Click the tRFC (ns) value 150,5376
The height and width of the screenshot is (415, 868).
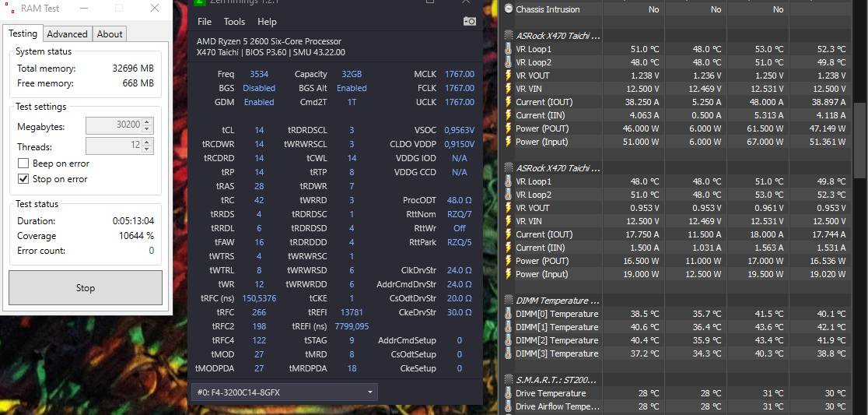point(259,298)
